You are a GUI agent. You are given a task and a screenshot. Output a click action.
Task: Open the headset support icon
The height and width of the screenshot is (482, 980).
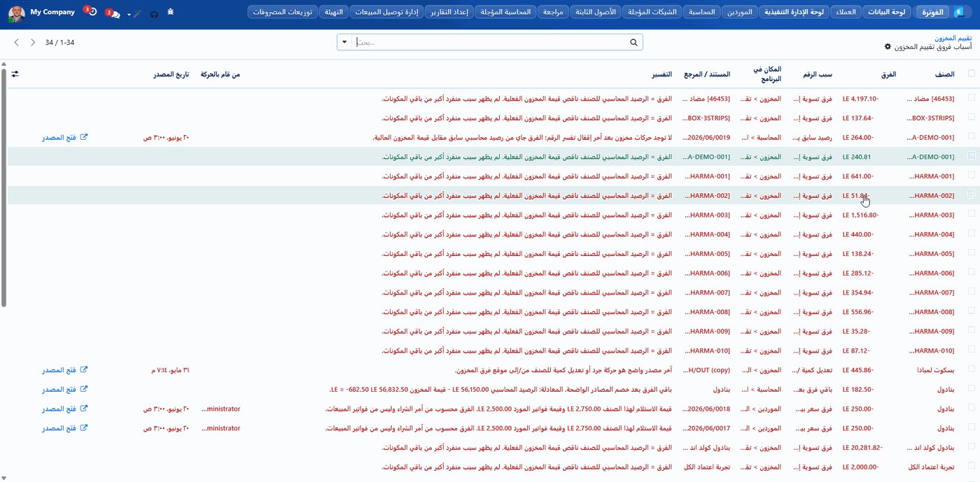pos(154,14)
